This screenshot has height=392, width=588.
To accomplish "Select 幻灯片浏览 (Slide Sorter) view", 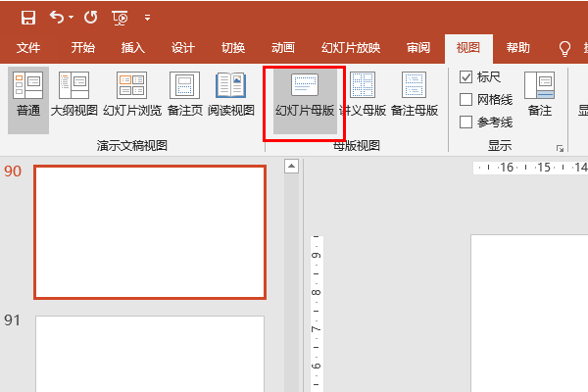I will (x=132, y=95).
